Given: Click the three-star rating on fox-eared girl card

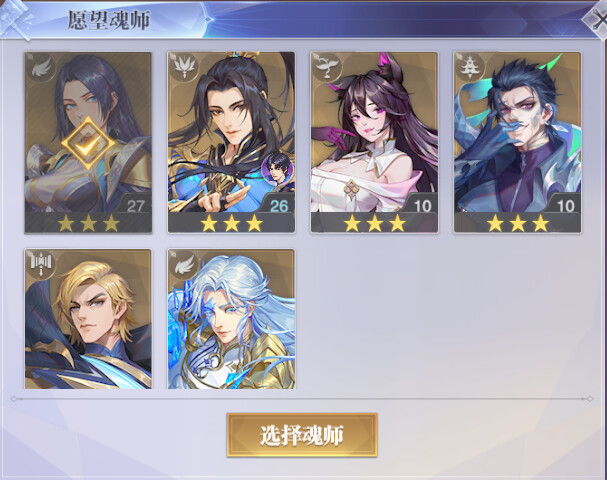Looking at the screenshot, I should pyautogui.click(x=374, y=223).
